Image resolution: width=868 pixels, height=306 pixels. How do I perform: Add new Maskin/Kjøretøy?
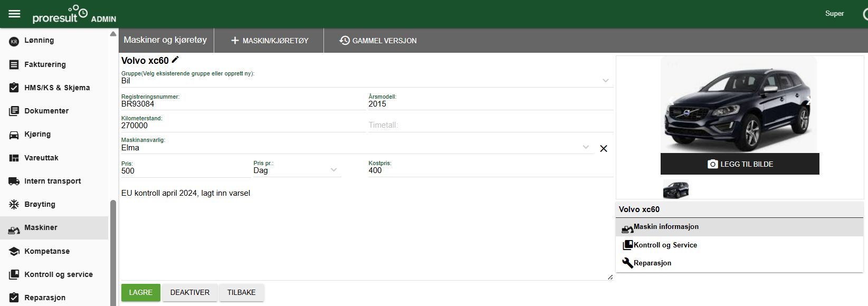270,41
